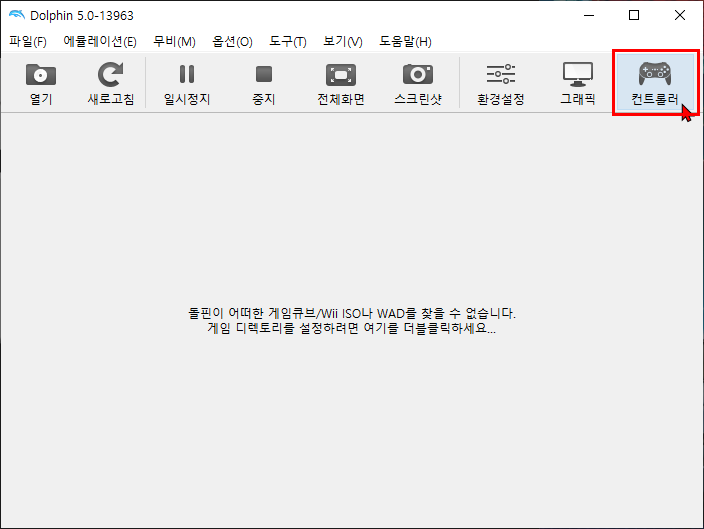This screenshot has width=704, height=529.
Task: Close the Dolphin window
Action: point(680,15)
